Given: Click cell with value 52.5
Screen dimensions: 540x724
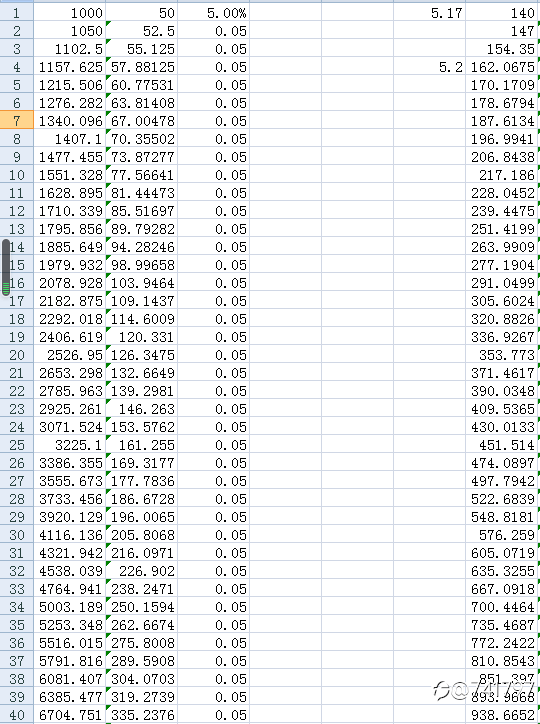Looking at the screenshot, I should pyautogui.click(x=142, y=30).
